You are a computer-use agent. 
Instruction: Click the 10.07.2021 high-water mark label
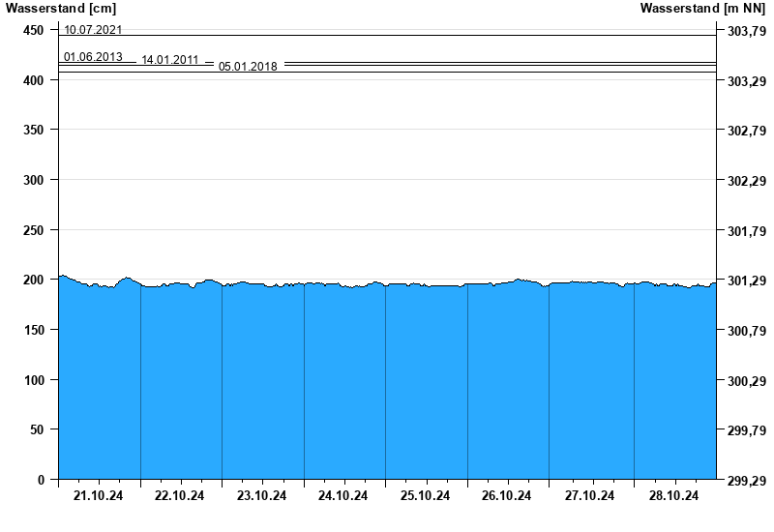tap(93, 30)
